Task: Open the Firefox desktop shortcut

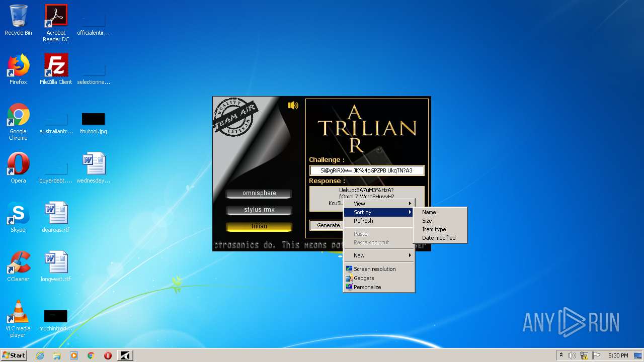Action: [18, 69]
